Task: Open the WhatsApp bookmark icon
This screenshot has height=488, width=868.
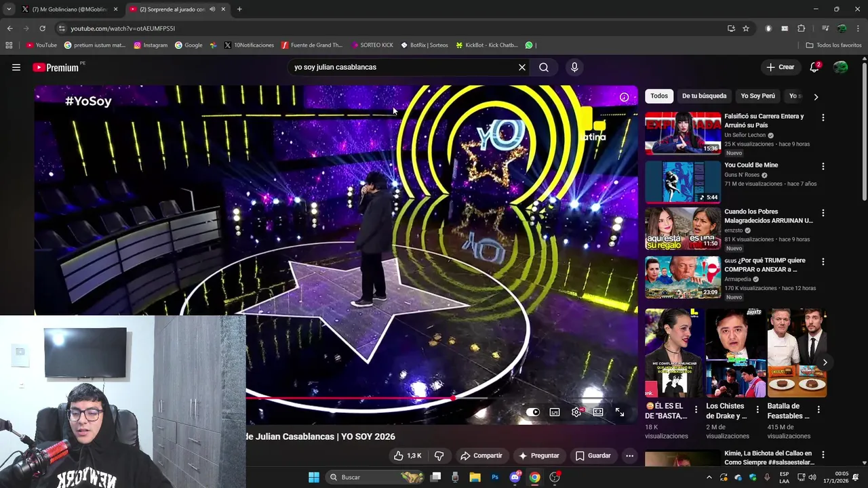Action: point(529,45)
